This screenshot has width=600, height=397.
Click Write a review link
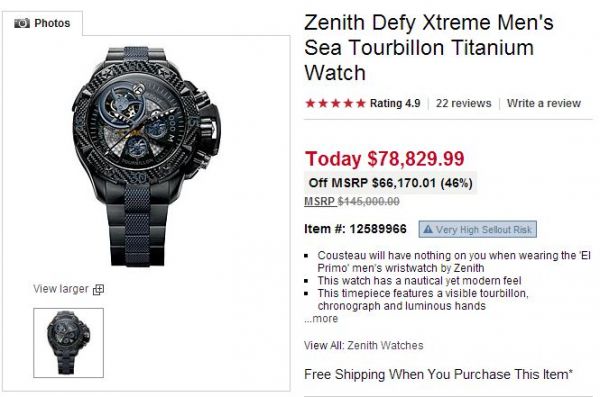[x=544, y=103]
